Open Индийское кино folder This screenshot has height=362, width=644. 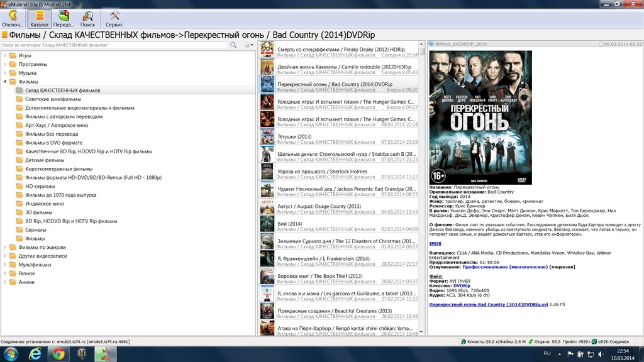(x=45, y=204)
